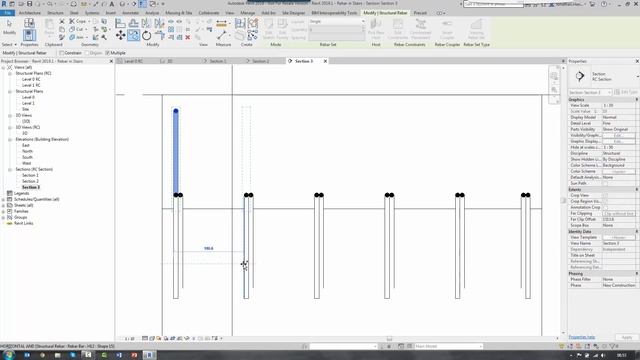Open the Architecture ribbon tab
This screenshot has width=640, height=360.
point(30,13)
